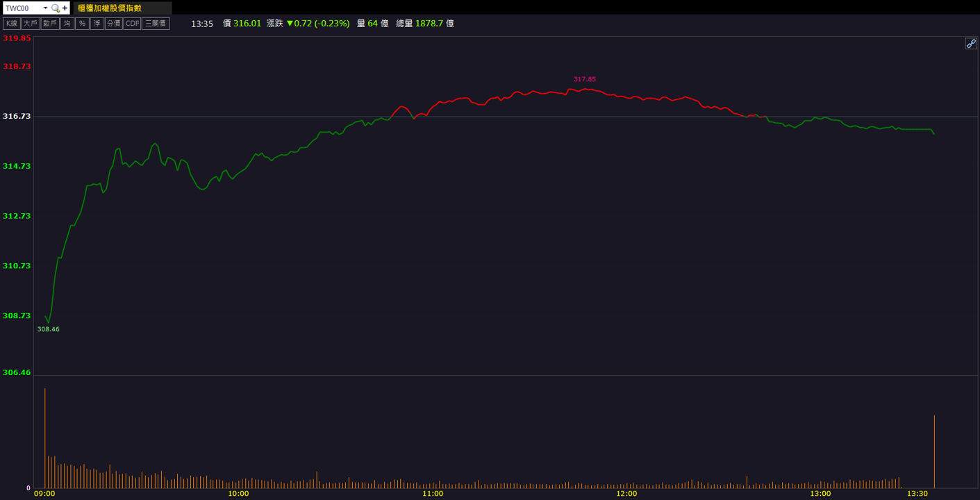Click the 318.73 price axis label
Image resolution: width=980 pixels, height=500 pixels.
[17, 66]
